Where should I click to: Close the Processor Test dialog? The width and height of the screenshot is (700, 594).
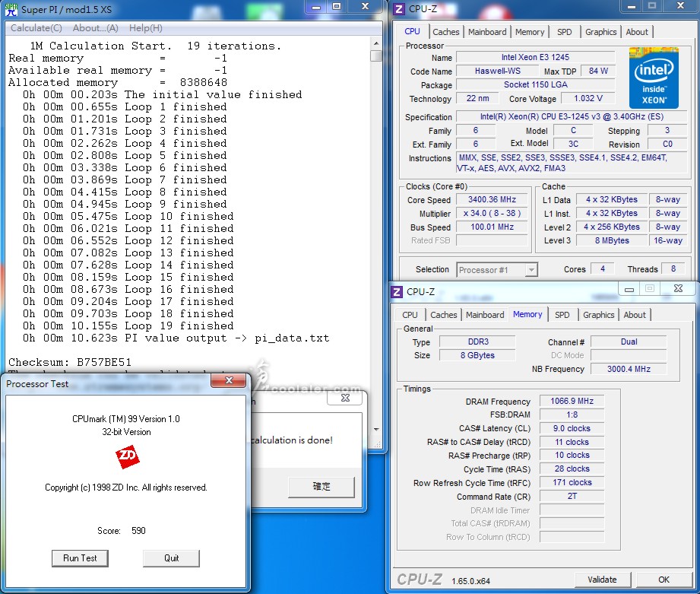pyautogui.click(x=229, y=380)
